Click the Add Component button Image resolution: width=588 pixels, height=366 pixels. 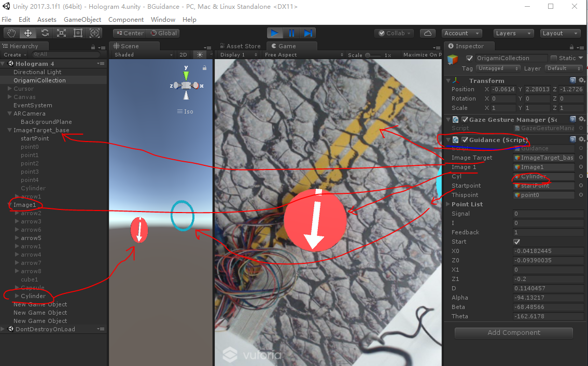[x=513, y=332]
